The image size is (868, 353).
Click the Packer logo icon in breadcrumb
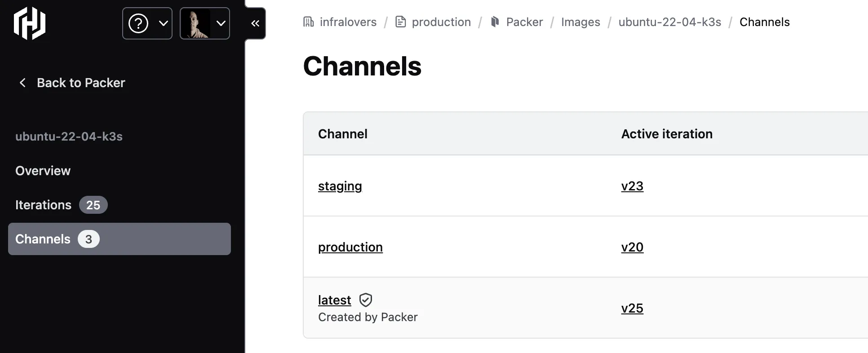(495, 22)
